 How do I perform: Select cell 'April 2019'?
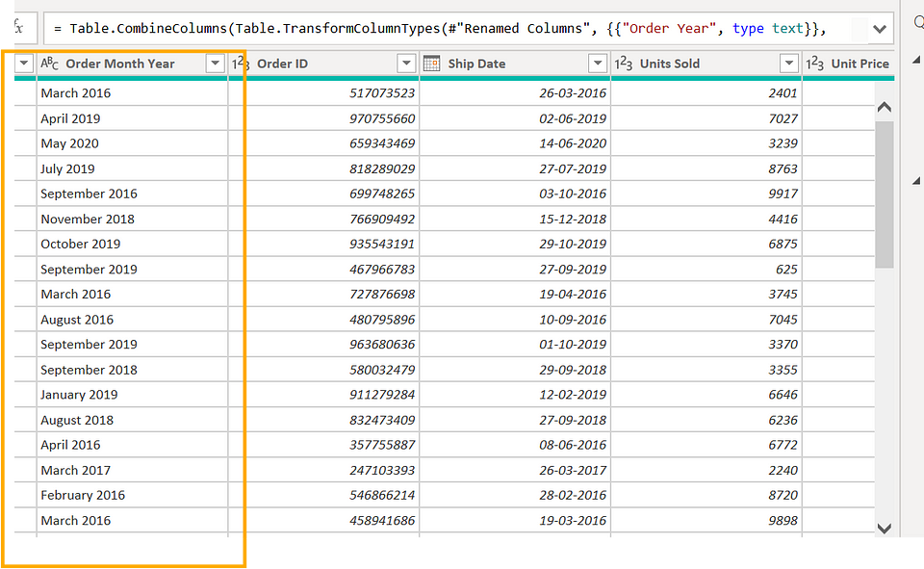coord(133,118)
